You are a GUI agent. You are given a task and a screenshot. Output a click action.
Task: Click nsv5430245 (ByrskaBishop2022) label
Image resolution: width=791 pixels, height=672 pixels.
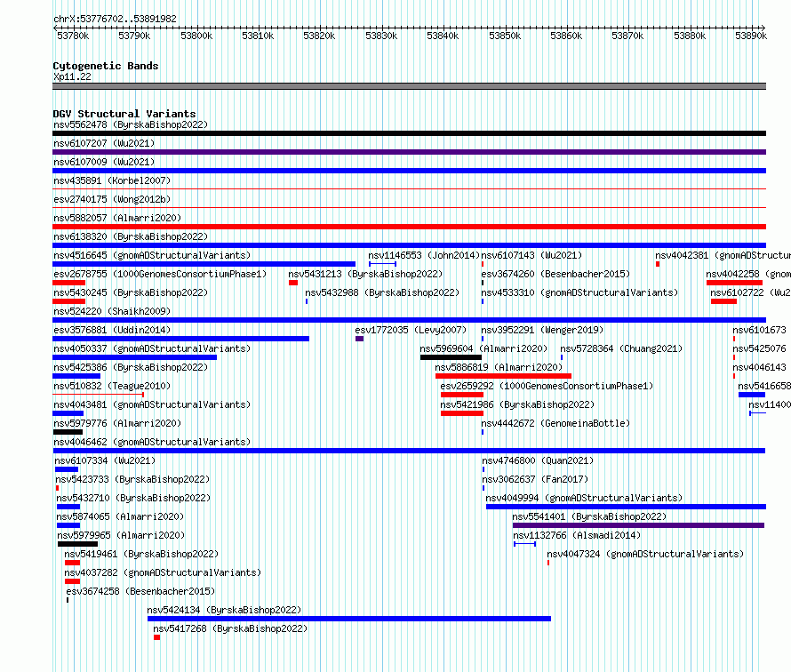point(131,292)
